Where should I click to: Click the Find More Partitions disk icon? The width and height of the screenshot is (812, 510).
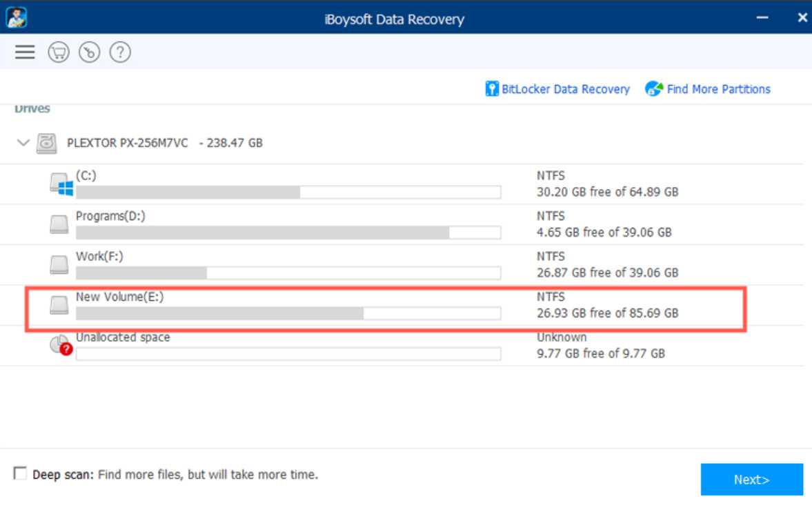coord(654,88)
